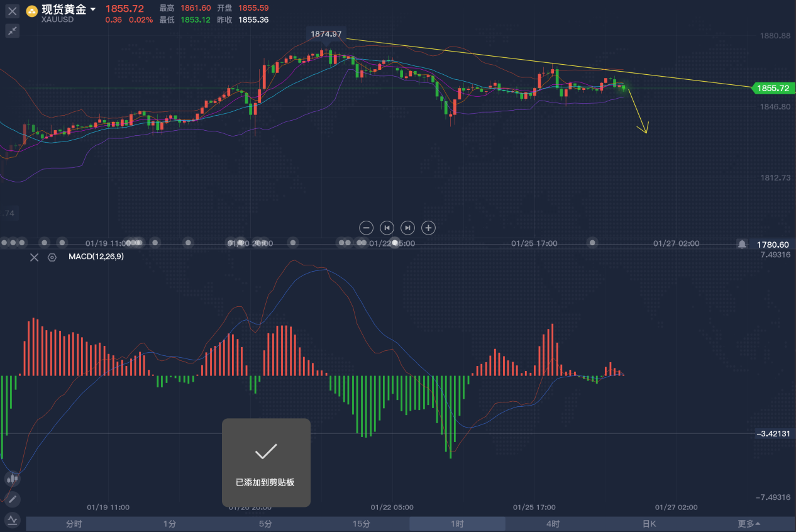
Task: Open the price alert bell icon
Action: point(742,244)
